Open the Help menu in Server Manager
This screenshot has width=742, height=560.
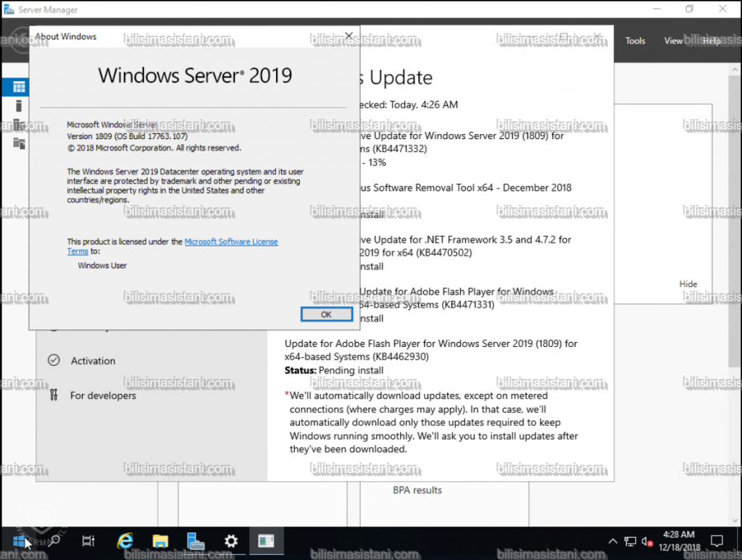[711, 41]
